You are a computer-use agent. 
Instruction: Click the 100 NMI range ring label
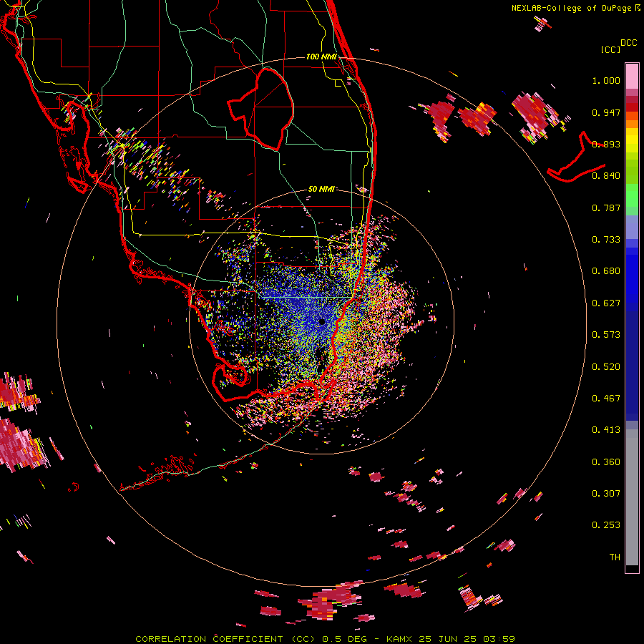pyautogui.click(x=321, y=57)
